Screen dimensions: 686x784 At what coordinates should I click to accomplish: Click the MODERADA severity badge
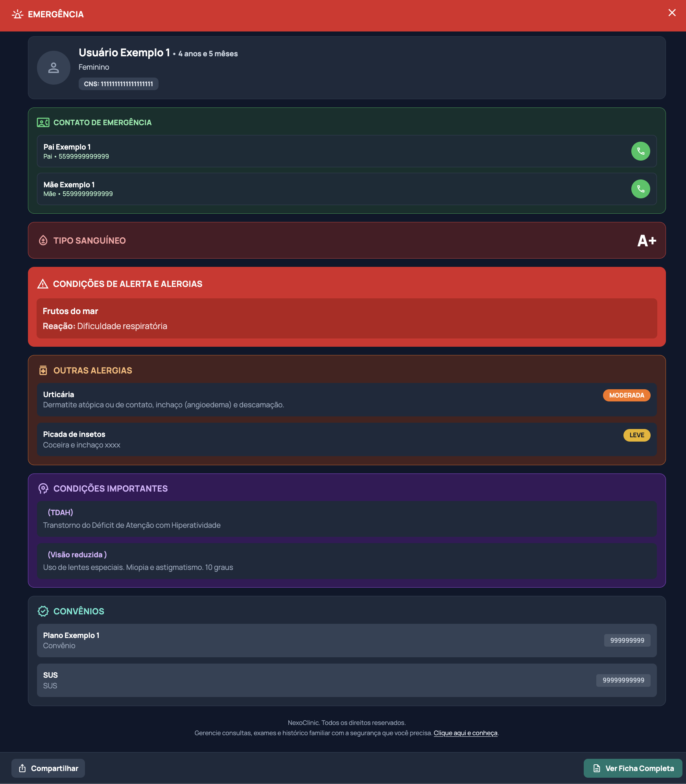pos(626,395)
